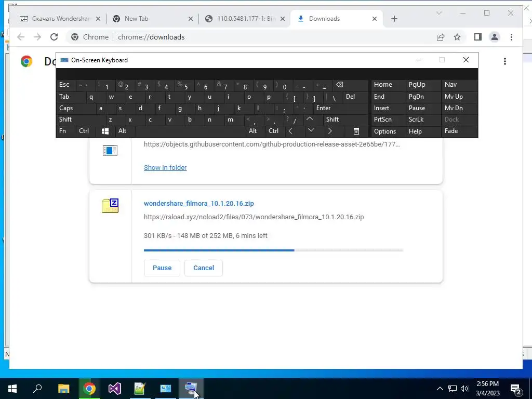Tap the Esc key on On-Screen Keyboard
Image resolution: width=532 pixels, height=399 pixels.
pyautogui.click(x=66, y=85)
